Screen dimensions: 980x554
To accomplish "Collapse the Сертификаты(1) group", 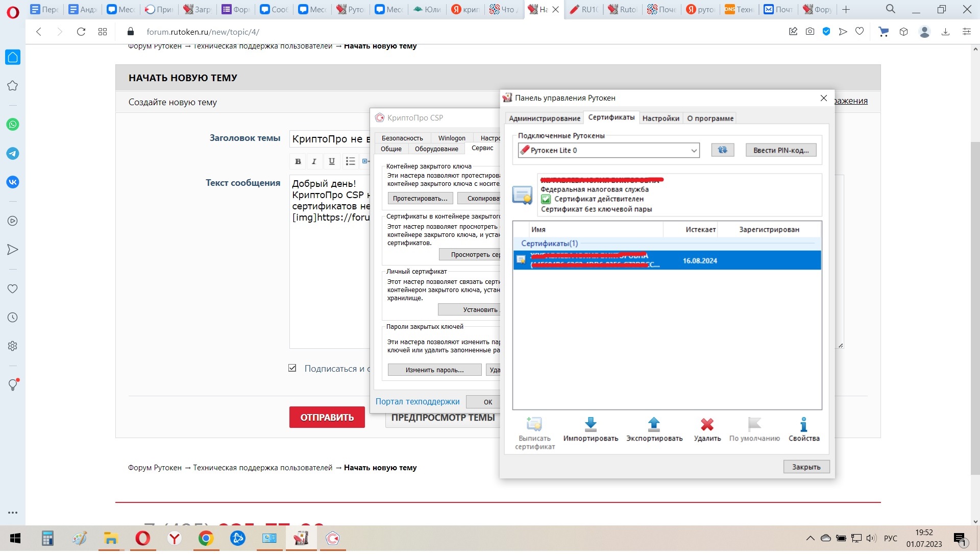I will pos(549,244).
